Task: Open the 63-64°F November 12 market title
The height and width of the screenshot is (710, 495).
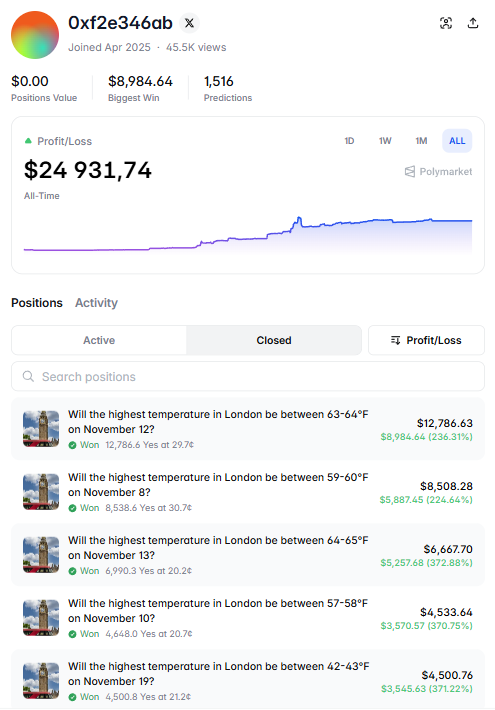Action: [x=218, y=422]
